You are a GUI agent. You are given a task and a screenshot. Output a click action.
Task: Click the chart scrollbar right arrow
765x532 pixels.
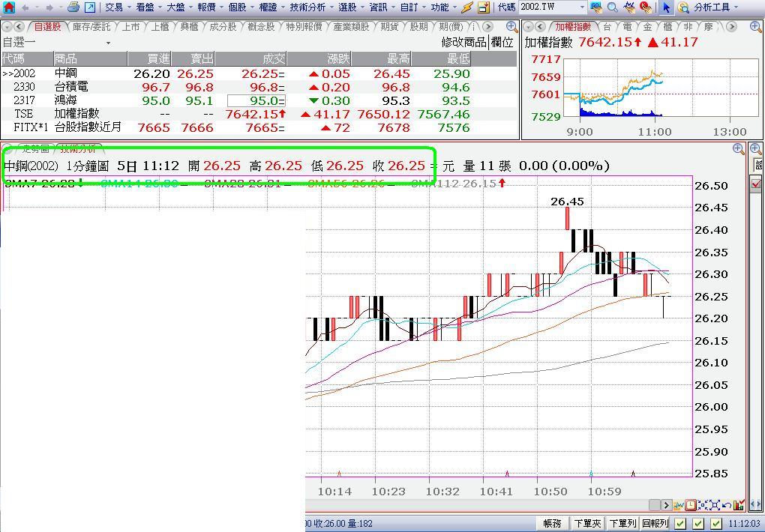point(667,505)
